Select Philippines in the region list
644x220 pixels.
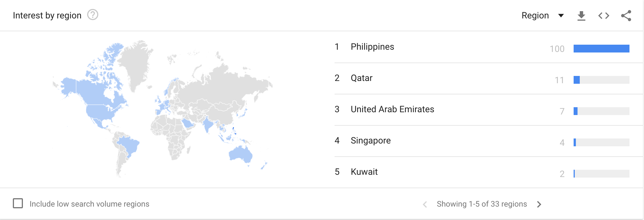pos(372,47)
